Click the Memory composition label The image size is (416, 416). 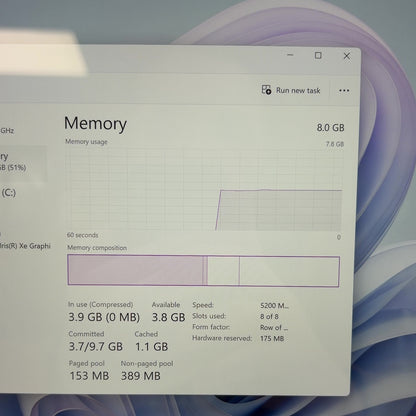pos(97,248)
